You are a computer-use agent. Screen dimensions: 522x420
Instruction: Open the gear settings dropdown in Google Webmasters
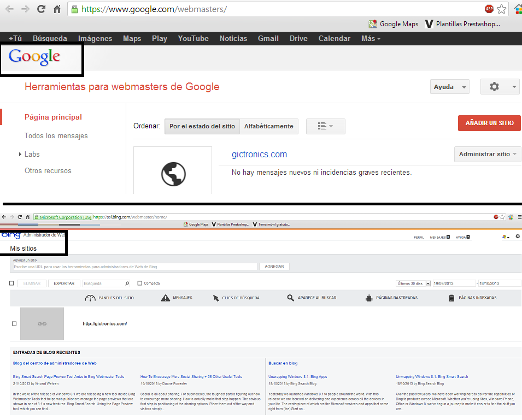coord(500,87)
